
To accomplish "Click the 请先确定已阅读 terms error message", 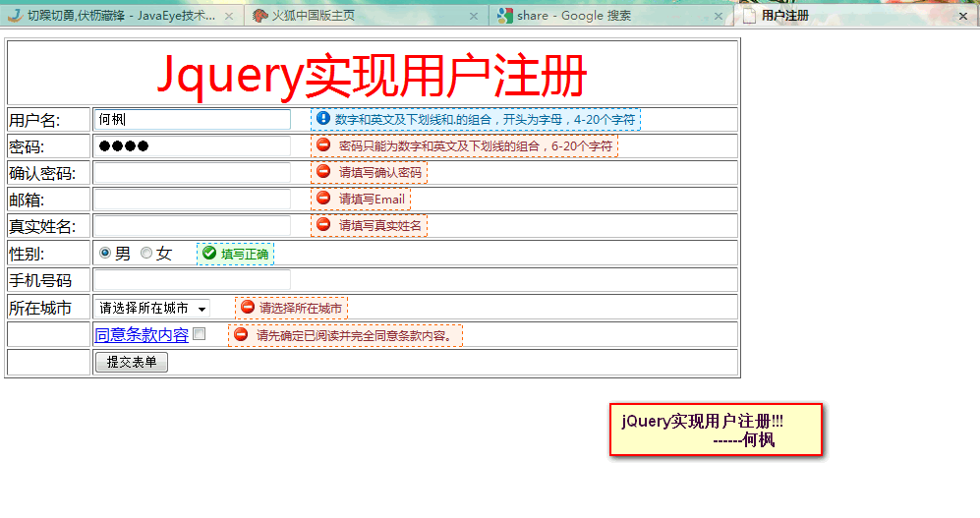I will (x=356, y=335).
